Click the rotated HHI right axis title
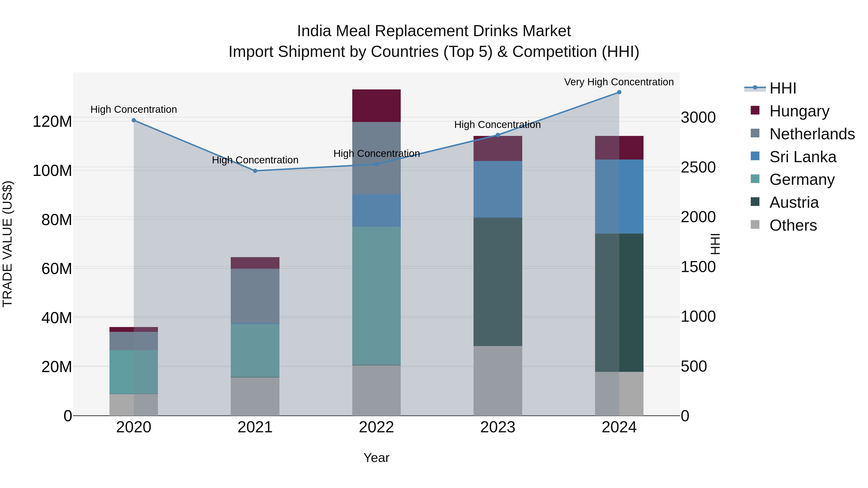 [x=715, y=244]
